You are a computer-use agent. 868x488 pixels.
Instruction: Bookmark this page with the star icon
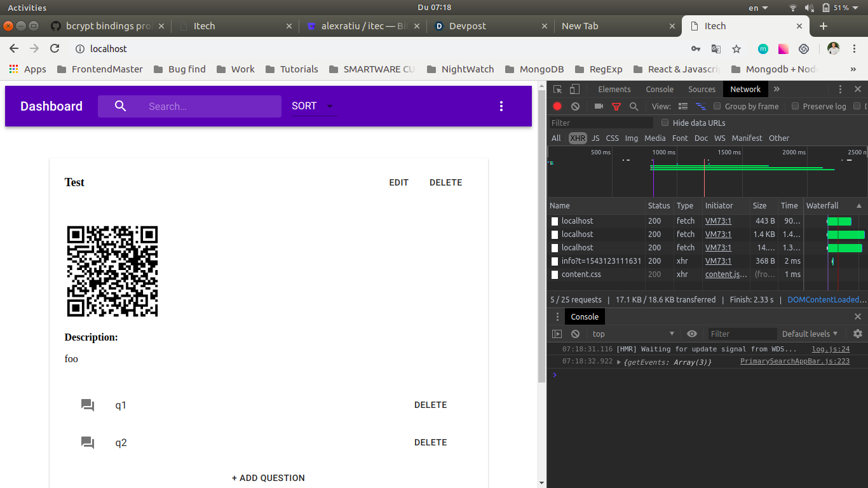click(736, 49)
